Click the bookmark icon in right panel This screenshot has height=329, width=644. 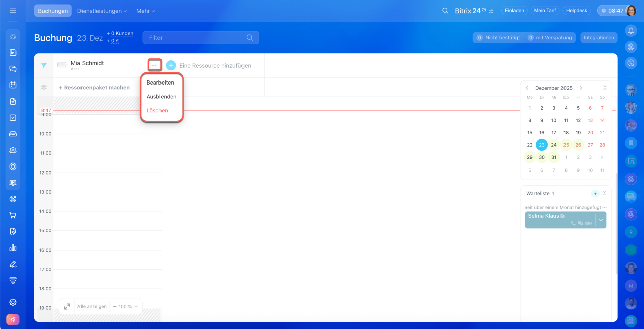click(x=631, y=143)
